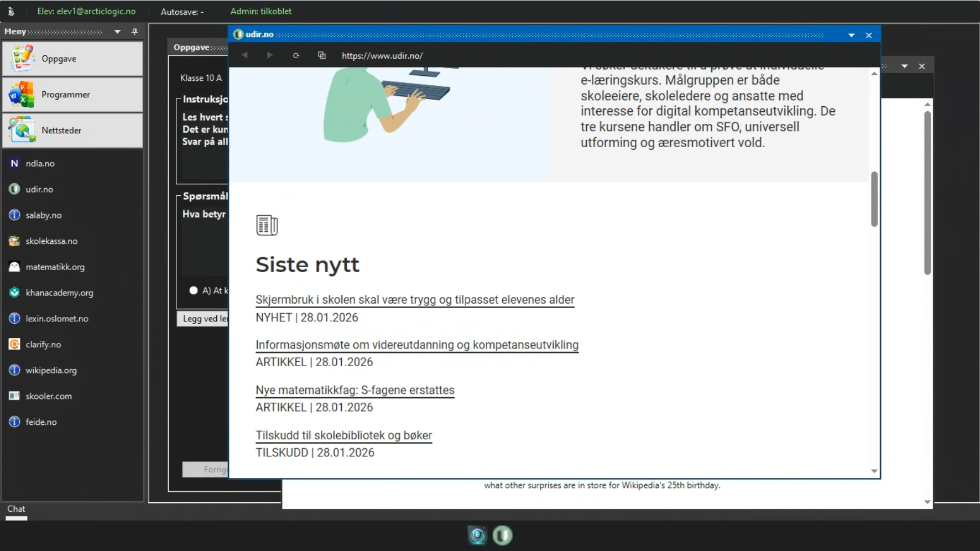The image size is (980, 551).
Task: Pin the Meny panel with the pin icon
Action: (x=134, y=32)
